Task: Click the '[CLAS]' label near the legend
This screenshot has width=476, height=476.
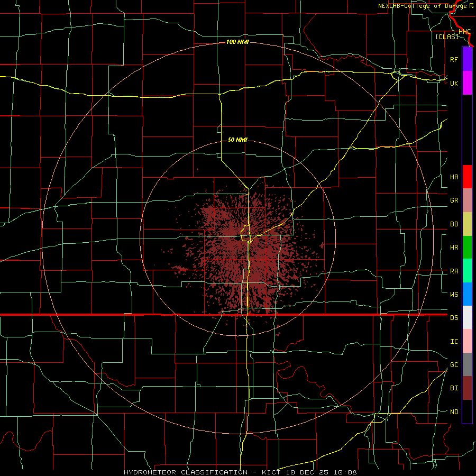Action: tap(447, 36)
